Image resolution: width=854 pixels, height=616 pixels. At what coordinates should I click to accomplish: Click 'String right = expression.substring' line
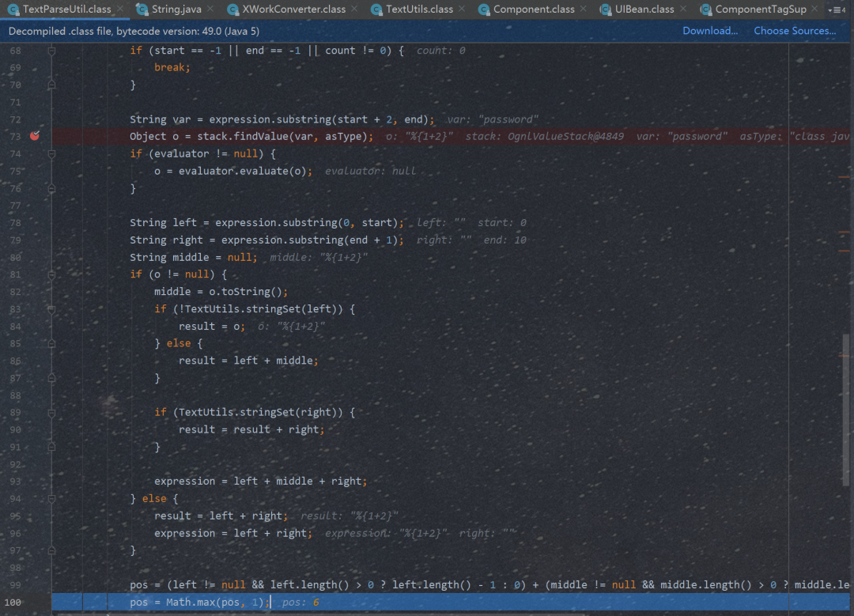point(266,240)
